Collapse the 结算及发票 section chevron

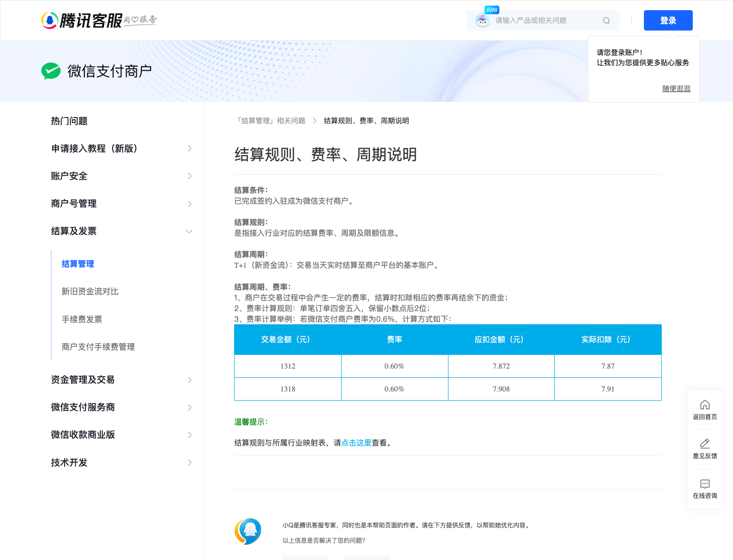189,232
